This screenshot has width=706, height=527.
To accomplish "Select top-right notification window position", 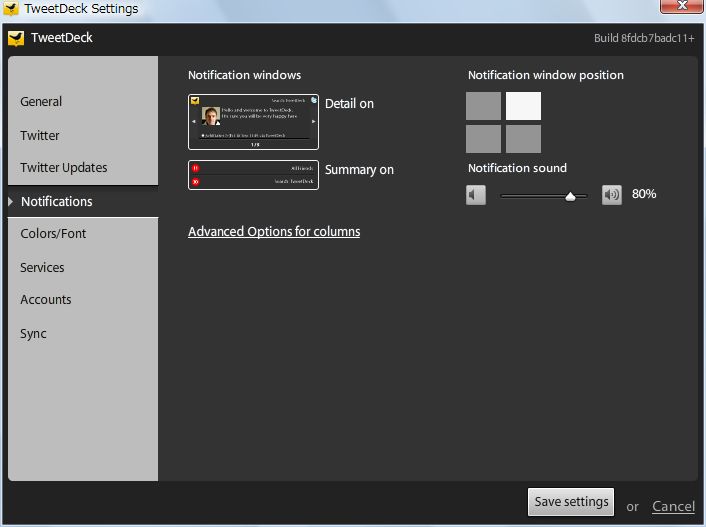I will pos(523,106).
